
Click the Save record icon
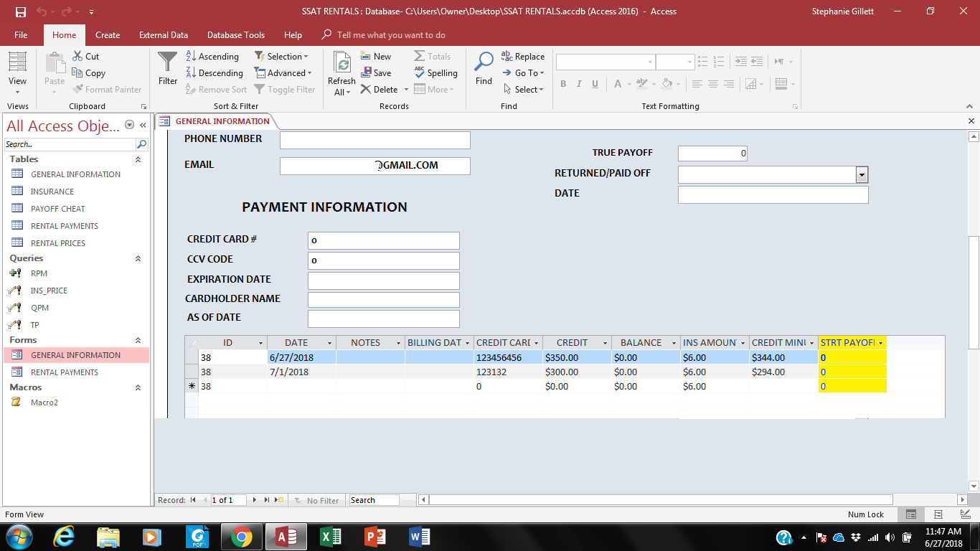point(366,73)
